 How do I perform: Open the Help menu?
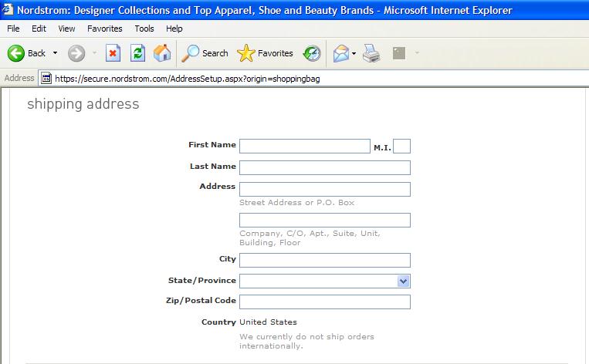point(174,29)
